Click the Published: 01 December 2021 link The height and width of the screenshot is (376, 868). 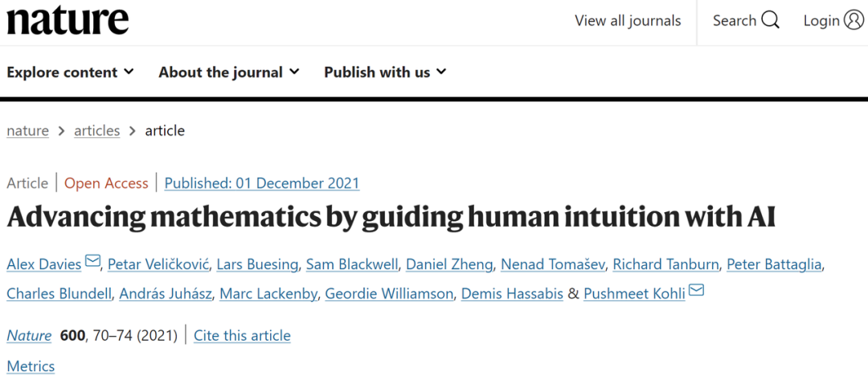(x=262, y=183)
